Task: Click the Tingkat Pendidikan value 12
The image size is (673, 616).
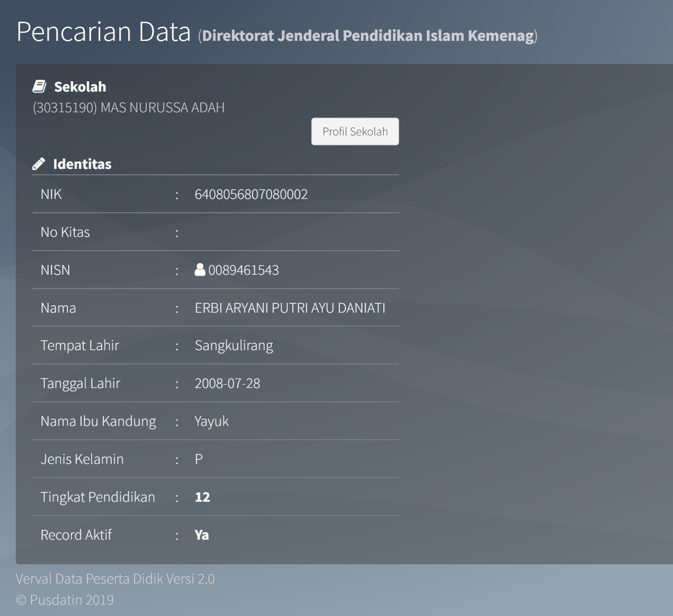Action: (202, 497)
